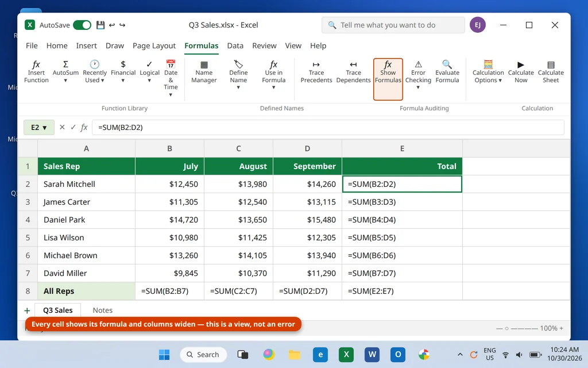Select row 4 header

[x=28, y=220]
